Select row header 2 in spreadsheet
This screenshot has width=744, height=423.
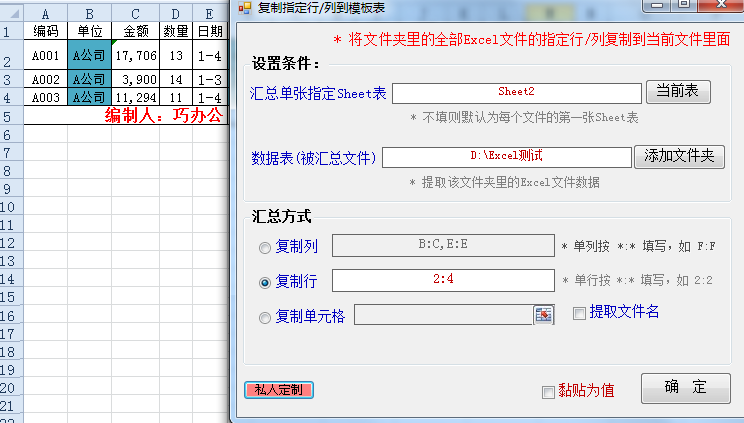point(11,55)
